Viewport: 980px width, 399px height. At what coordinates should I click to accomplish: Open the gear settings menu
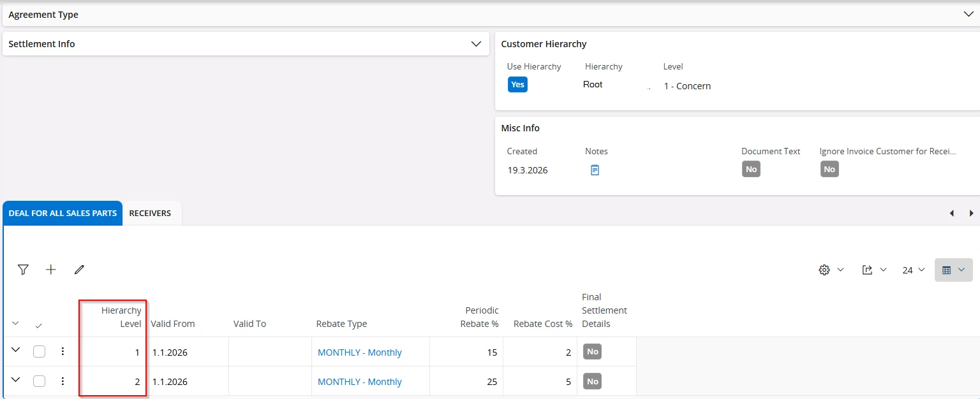831,270
